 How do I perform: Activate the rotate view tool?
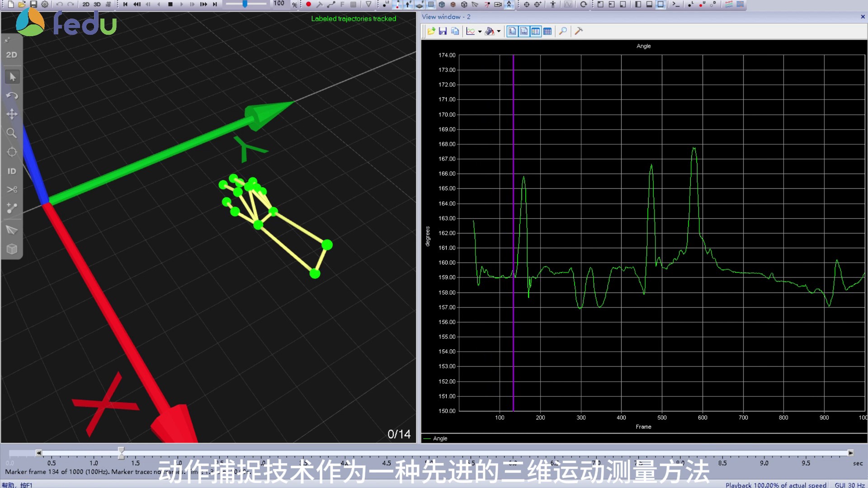click(x=12, y=95)
